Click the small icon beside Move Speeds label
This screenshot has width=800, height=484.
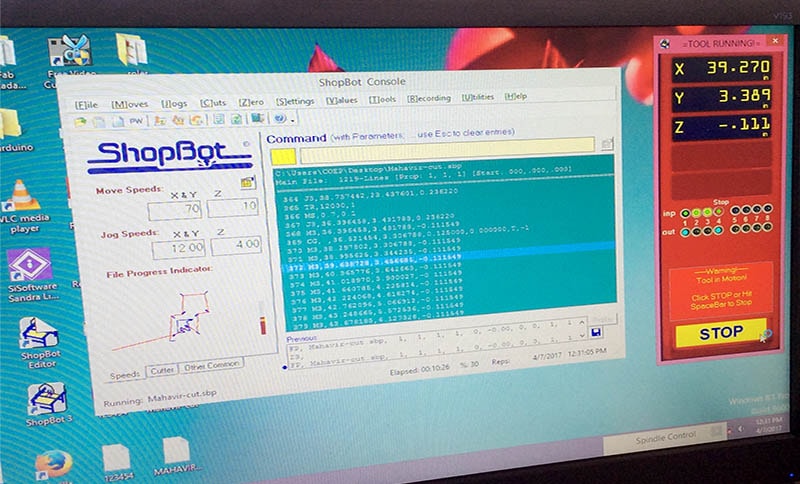[x=247, y=182]
